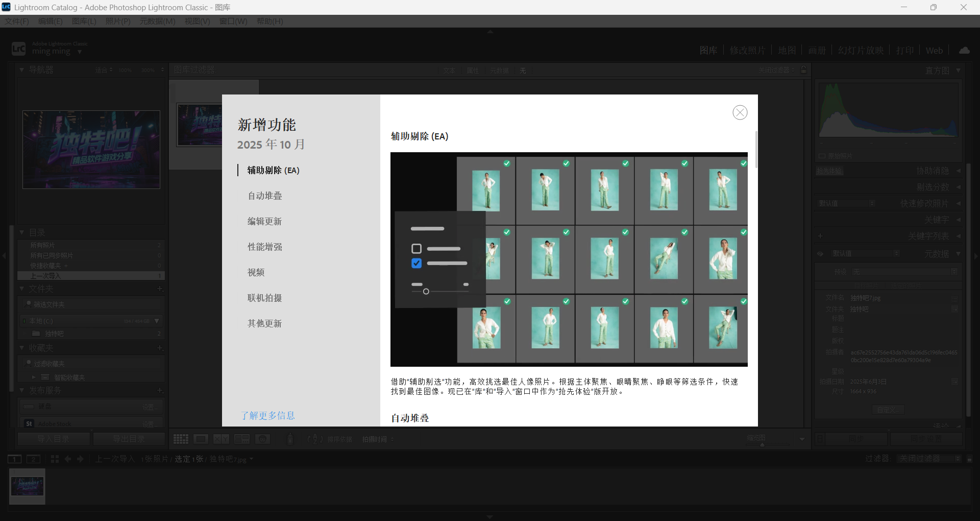The width and height of the screenshot is (980, 521).
Task: Enable the Painter spray-can tool
Action: pyautogui.click(x=290, y=439)
